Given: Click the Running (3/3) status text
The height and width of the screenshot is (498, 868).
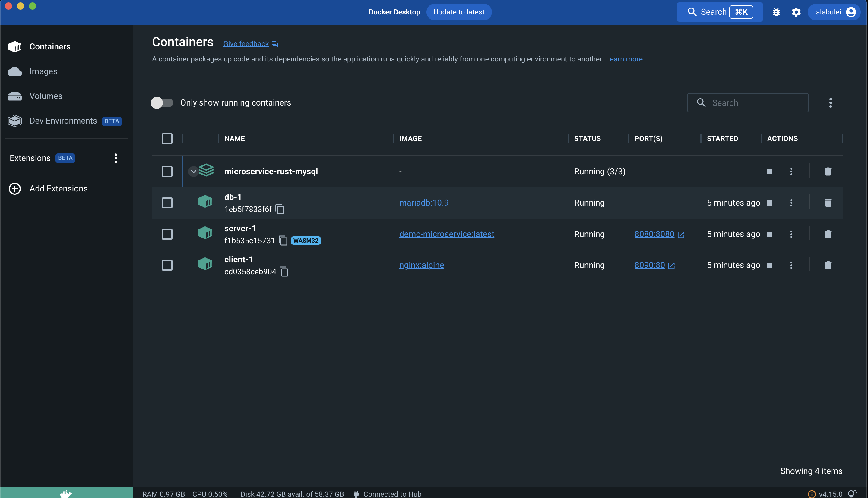Looking at the screenshot, I should [x=599, y=171].
